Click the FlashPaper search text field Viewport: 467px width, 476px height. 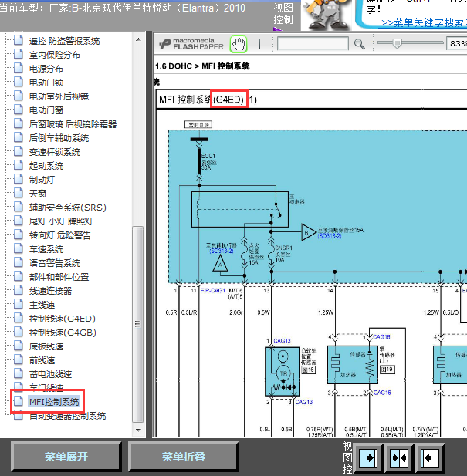click(313, 44)
